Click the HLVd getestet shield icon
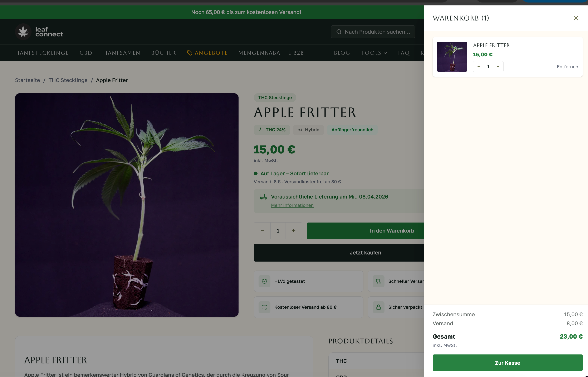 [x=264, y=281]
